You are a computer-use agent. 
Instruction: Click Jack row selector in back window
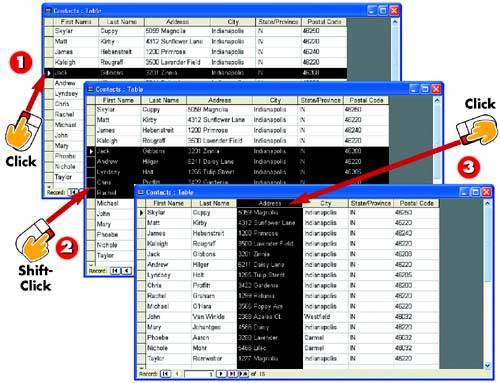[49, 73]
